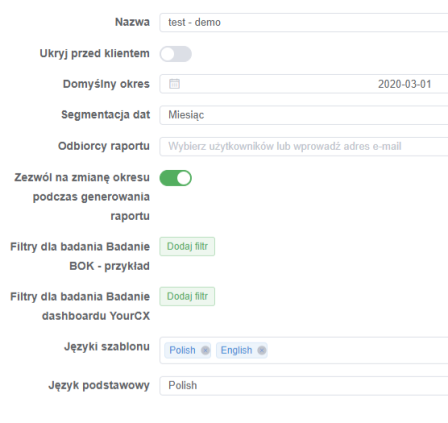The width and height of the screenshot is (448, 423).
Task: Click the 2020-03-01 date value
Action: (x=405, y=84)
